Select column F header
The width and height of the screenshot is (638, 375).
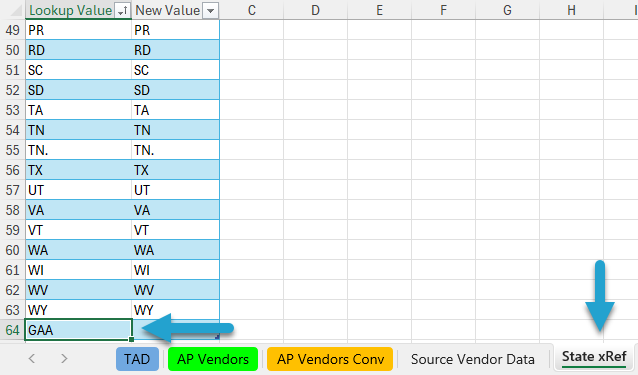pos(443,10)
